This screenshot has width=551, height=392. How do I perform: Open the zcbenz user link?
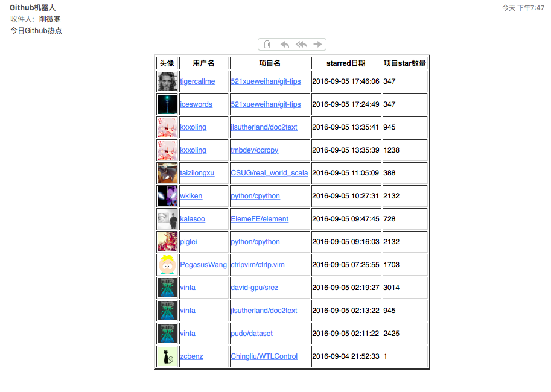(x=191, y=356)
